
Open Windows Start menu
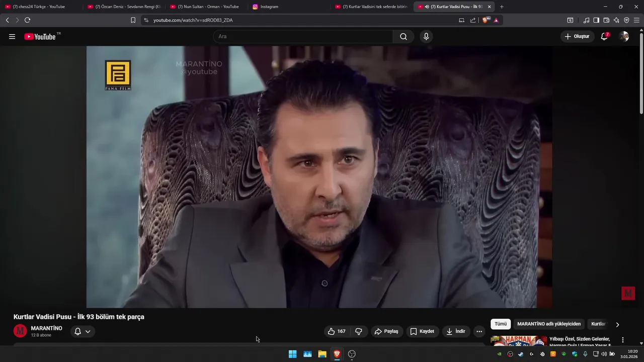click(292, 354)
